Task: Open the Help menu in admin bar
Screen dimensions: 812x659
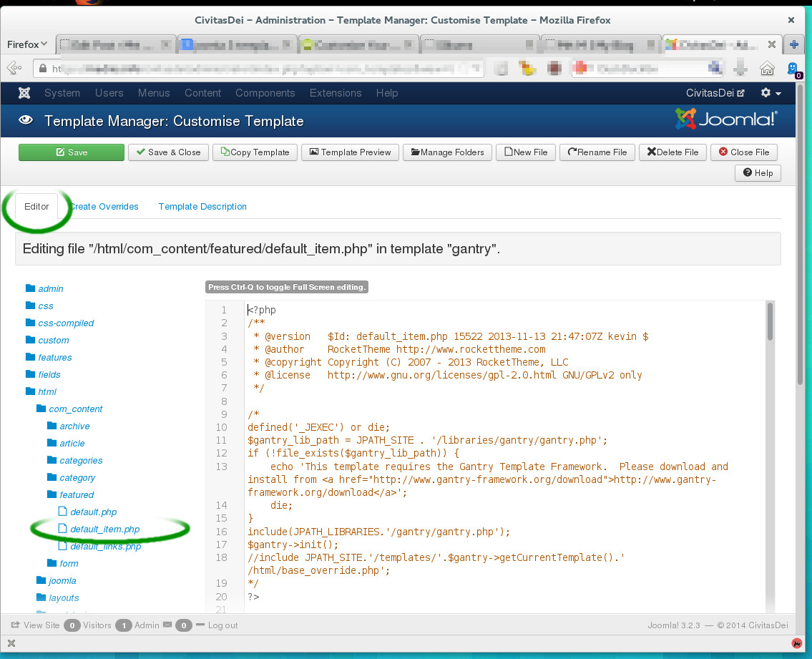Action: (387, 93)
